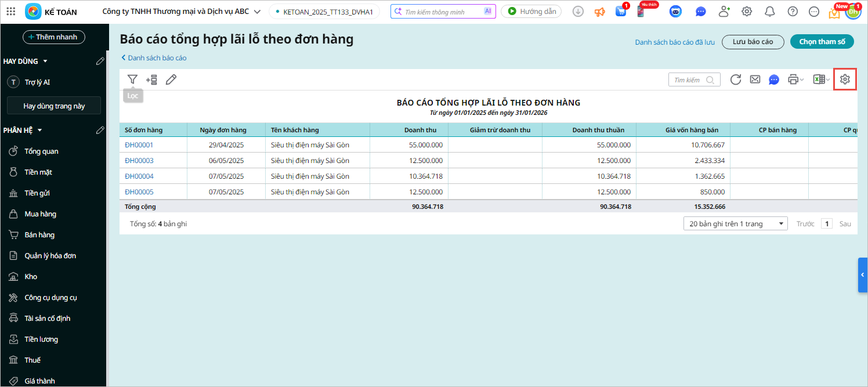The height and width of the screenshot is (387, 868).
Task: Open Bán hàng in the sidebar
Action: [x=39, y=235]
